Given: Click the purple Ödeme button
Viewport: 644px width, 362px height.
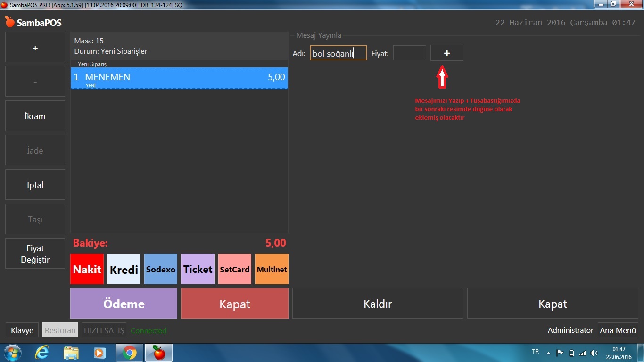Looking at the screenshot, I should point(124,304).
